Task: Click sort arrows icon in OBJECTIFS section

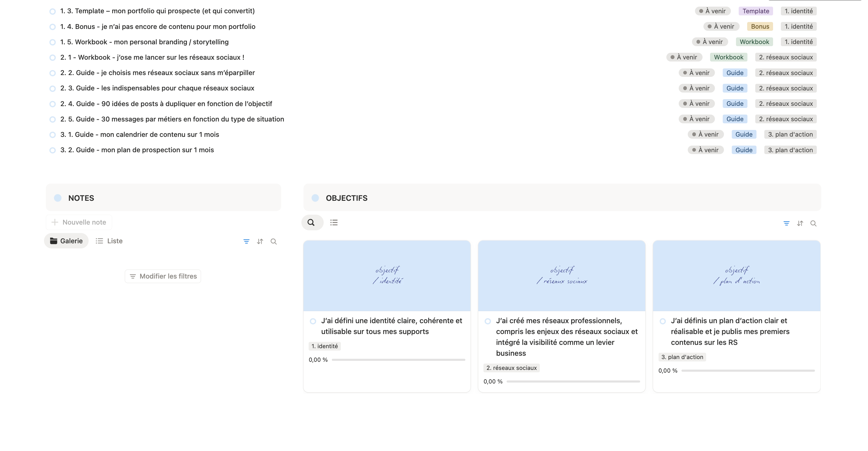Action: [x=800, y=223]
